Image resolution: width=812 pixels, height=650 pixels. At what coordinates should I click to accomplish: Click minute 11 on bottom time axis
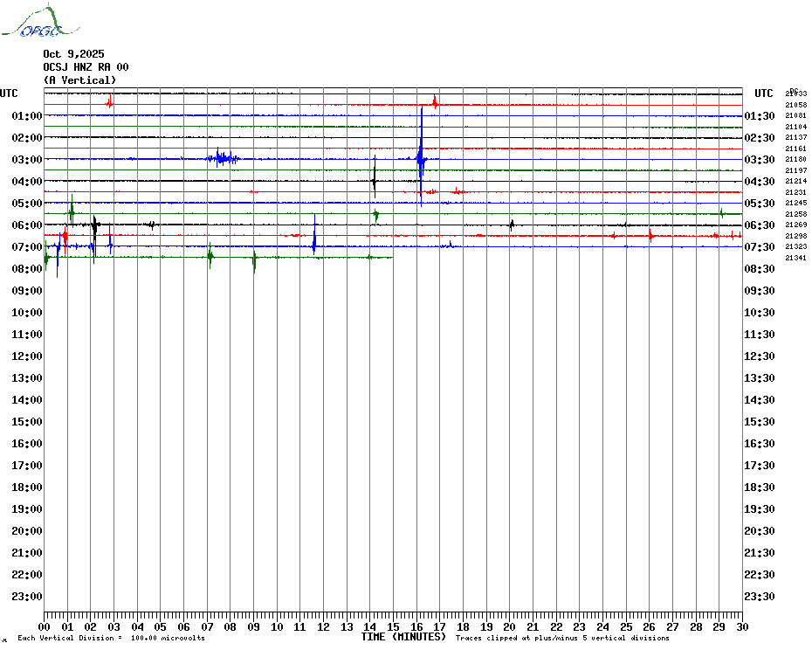[x=299, y=626]
